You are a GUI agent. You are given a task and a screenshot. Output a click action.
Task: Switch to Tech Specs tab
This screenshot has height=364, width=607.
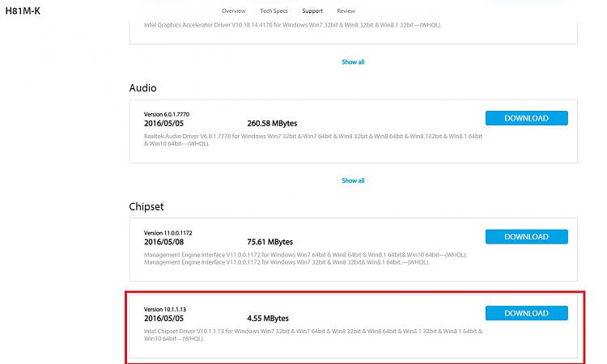tap(274, 11)
